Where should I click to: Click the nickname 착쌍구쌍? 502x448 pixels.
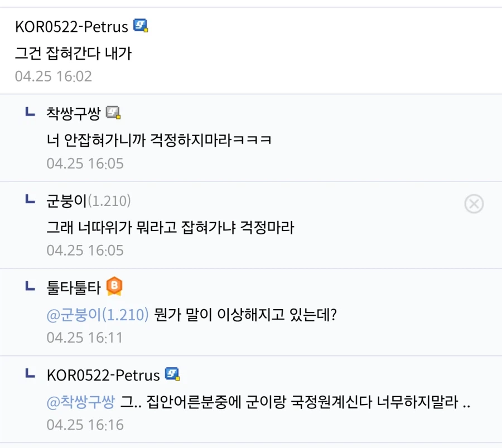click(x=74, y=113)
